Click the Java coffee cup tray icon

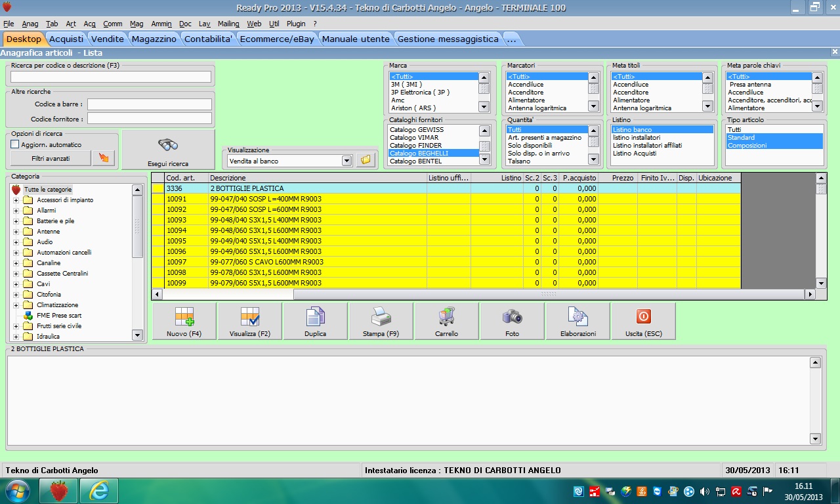tap(642, 491)
